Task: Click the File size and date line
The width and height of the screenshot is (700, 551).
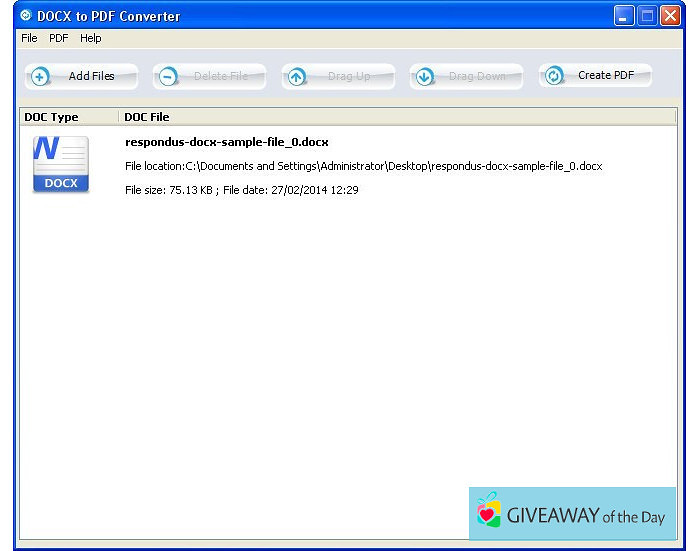Action: click(x=241, y=190)
